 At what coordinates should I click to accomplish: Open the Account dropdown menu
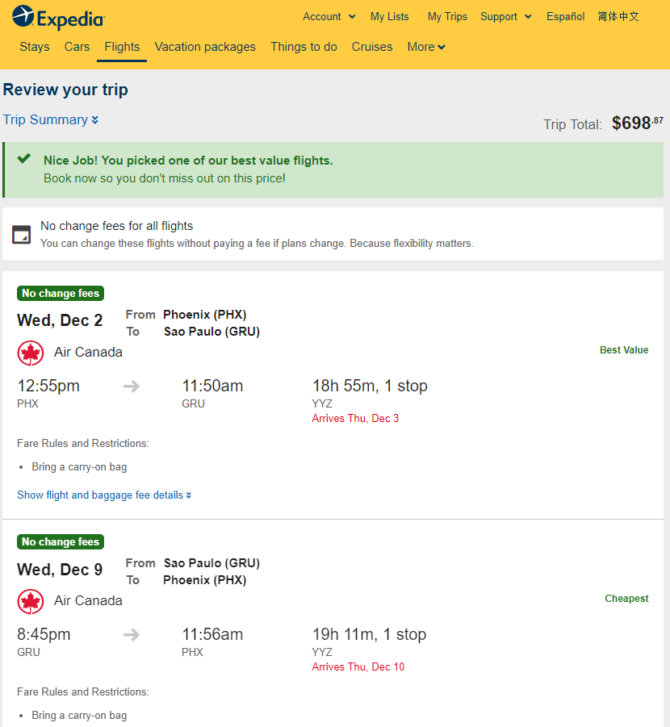pos(329,17)
